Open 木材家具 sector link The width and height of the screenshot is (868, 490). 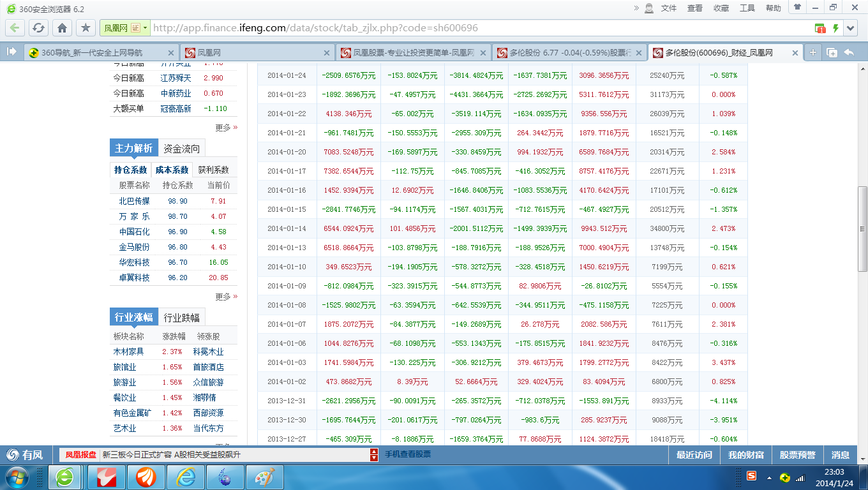coord(128,352)
